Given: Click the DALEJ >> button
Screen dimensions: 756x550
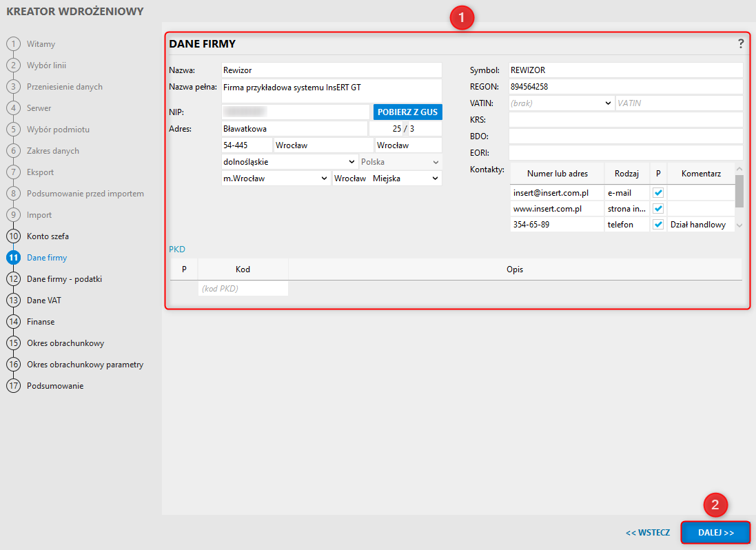Looking at the screenshot, I should click(715, 533).
